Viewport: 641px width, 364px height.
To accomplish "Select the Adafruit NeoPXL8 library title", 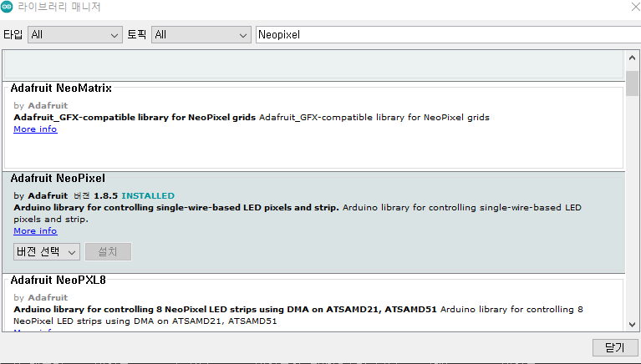I will coord(58,280).
